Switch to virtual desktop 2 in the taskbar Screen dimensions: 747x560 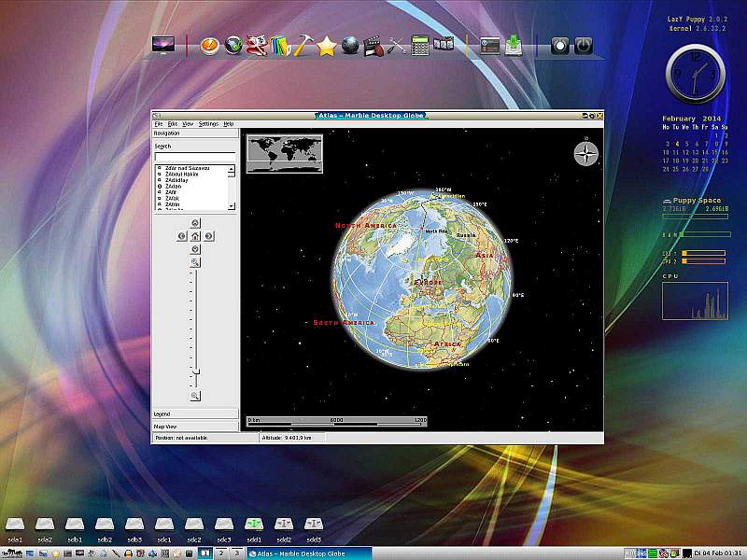point(220,553)
